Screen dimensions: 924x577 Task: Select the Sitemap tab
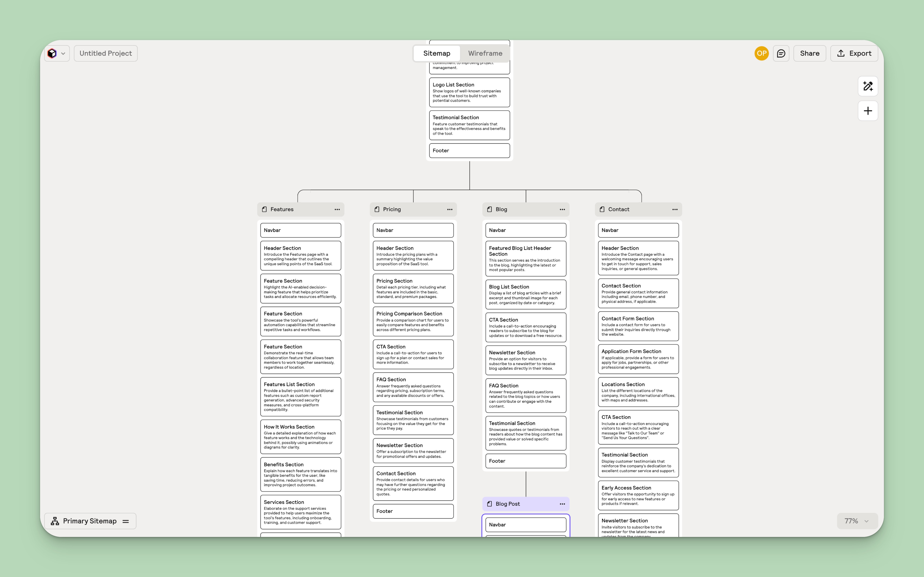(x=437, y=53)
